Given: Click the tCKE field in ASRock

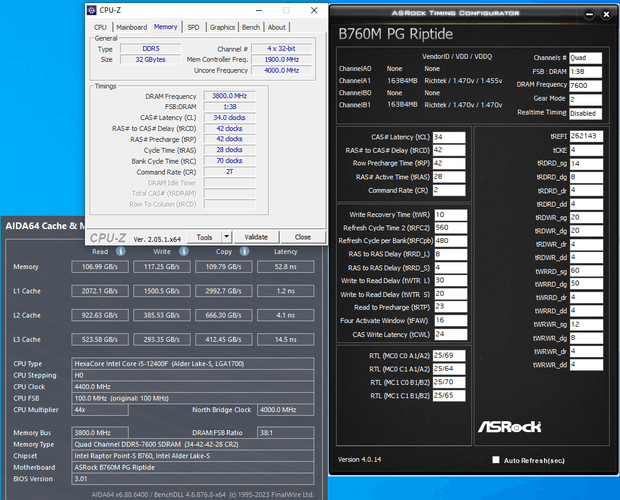Looking at the screenshot, I should coord(586,150).
